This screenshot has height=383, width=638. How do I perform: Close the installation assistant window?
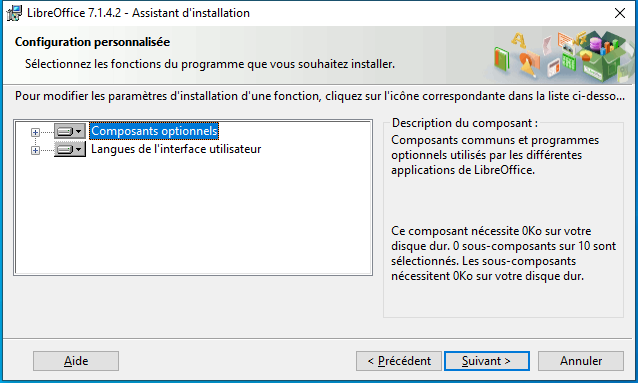click(620, 13)
